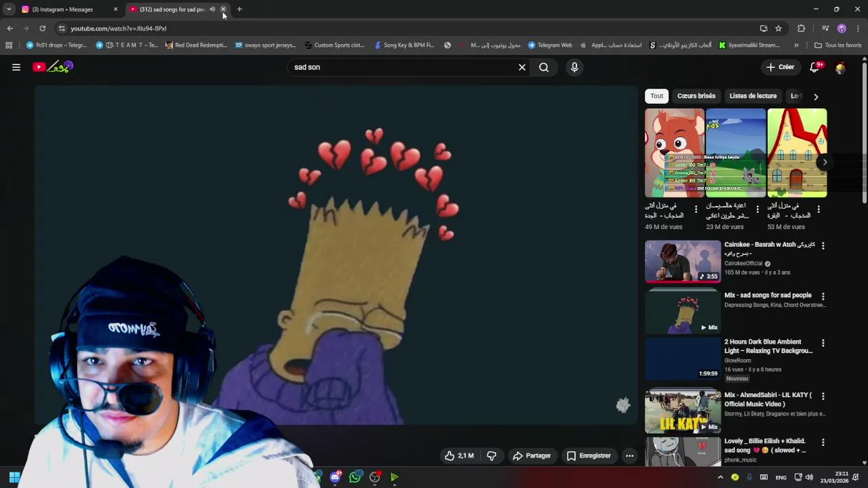Open the YouTube account avatar menu

pyautogui.click(x=841, y=67)
